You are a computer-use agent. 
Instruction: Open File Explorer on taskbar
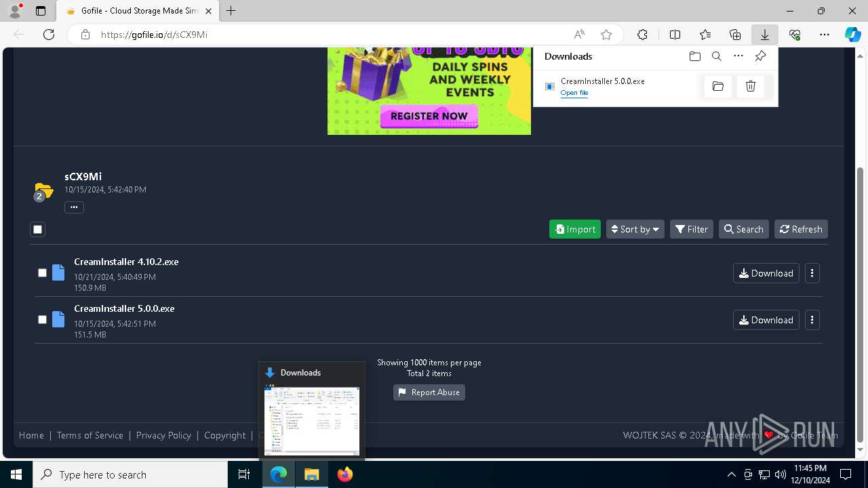[312, 474]
